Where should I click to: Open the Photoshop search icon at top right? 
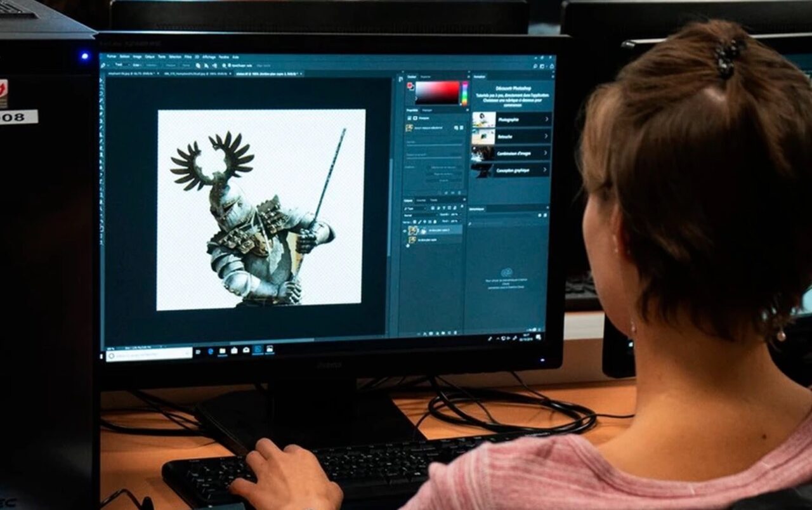[x=535, y=66]
